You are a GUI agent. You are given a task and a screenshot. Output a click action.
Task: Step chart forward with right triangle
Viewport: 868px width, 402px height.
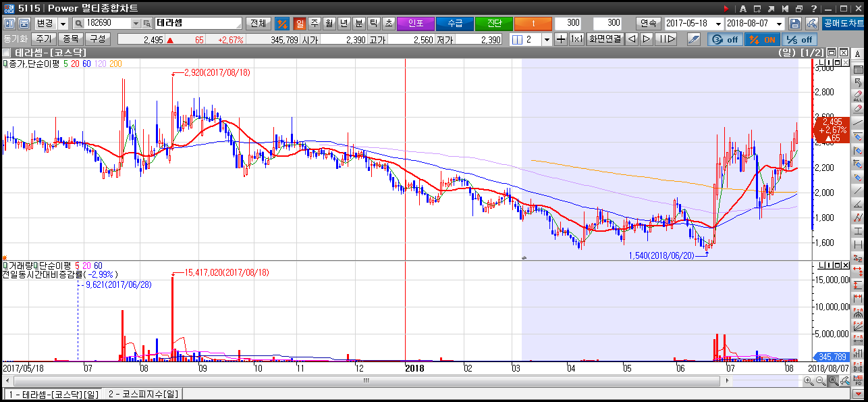click(647, 39)
